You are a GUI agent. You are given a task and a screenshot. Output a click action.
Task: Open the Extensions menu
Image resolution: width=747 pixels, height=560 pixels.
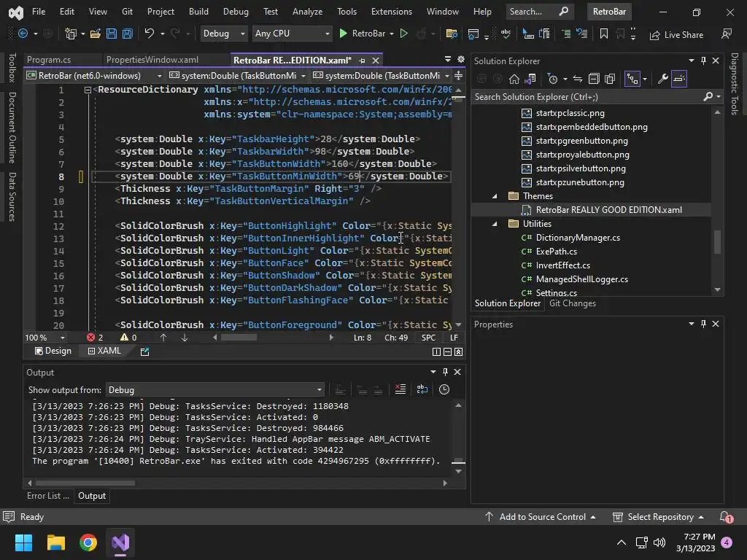click(392, 12)
